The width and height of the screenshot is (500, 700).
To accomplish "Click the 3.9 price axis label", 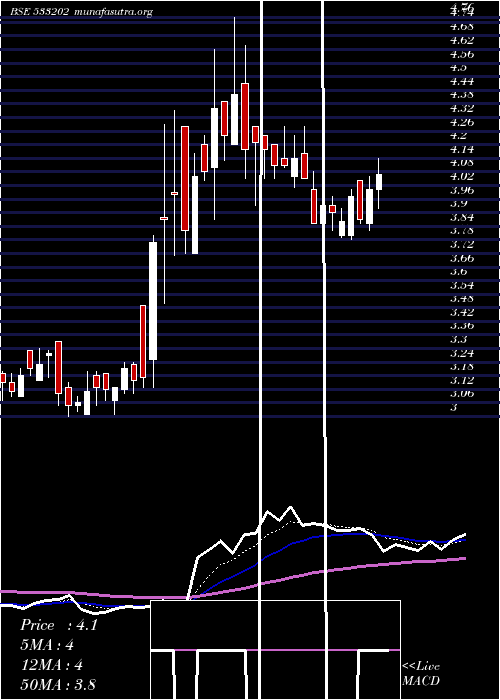I will [458, 204].
